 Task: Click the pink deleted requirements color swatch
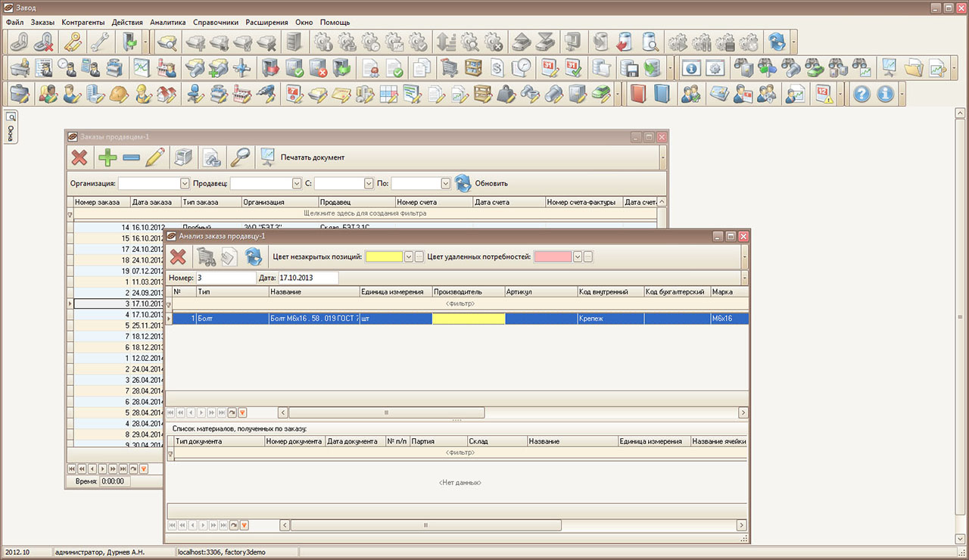click(553, 257)
